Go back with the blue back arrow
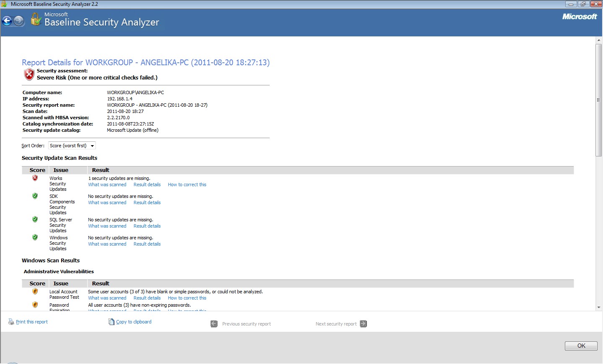Screen dimensions: 603x364 point(7,21)
